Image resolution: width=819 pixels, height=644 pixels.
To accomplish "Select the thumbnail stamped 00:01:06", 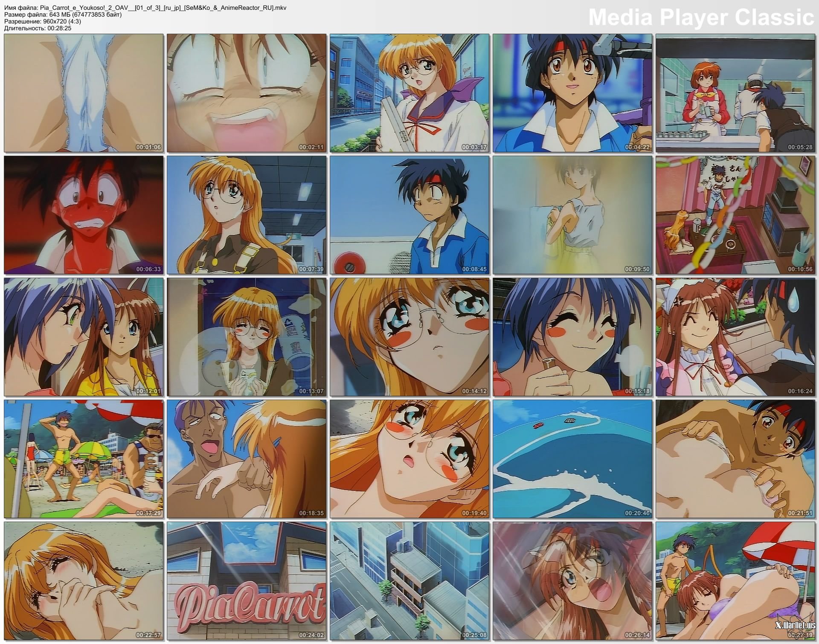I will click(84, 93).
